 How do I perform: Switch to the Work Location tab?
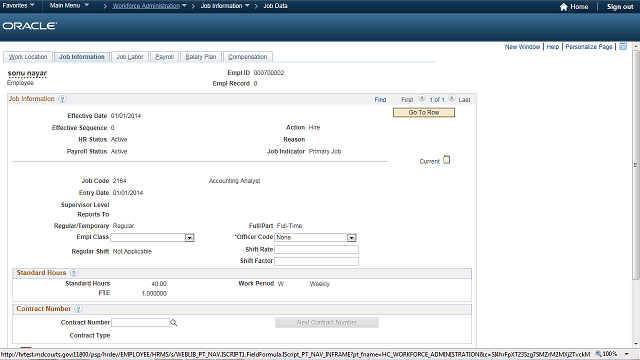click(x=28, y=57)
